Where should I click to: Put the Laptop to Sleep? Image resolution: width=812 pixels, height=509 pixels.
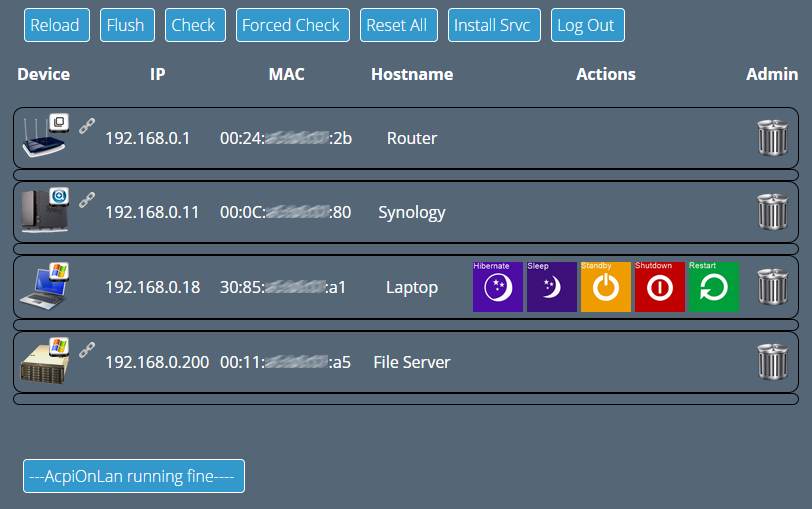(552, 287)
